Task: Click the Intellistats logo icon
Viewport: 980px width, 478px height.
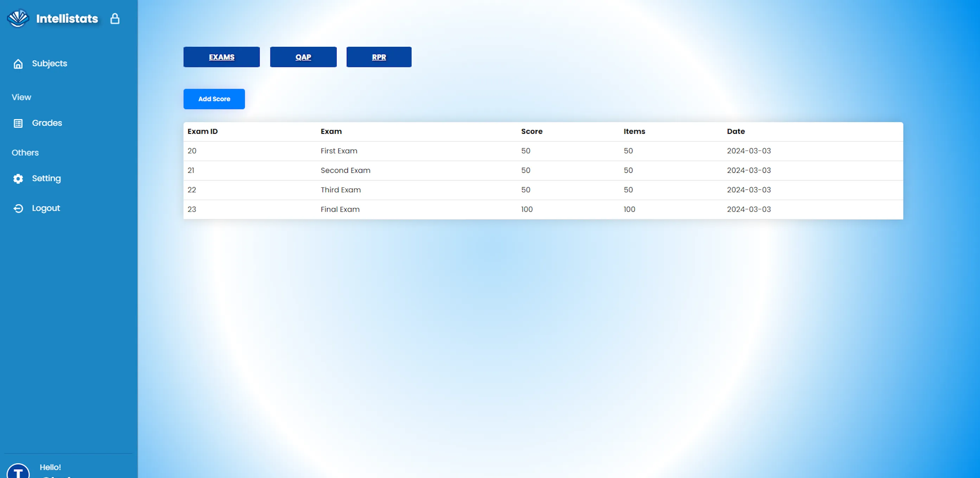Action: coord(18,18)
